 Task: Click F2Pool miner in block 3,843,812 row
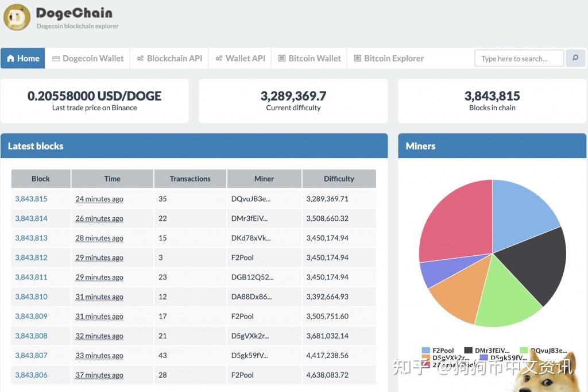point(242,257)
